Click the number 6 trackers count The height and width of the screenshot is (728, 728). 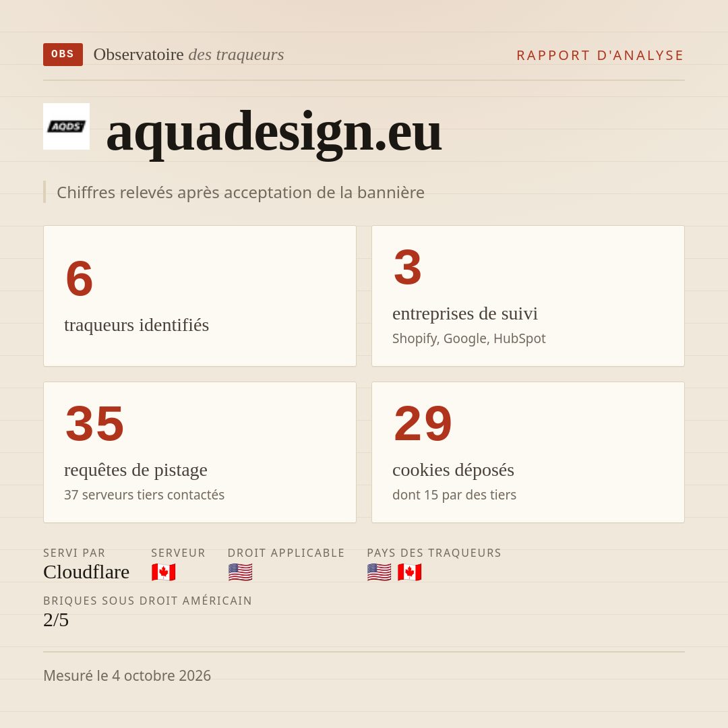point(80,278)
